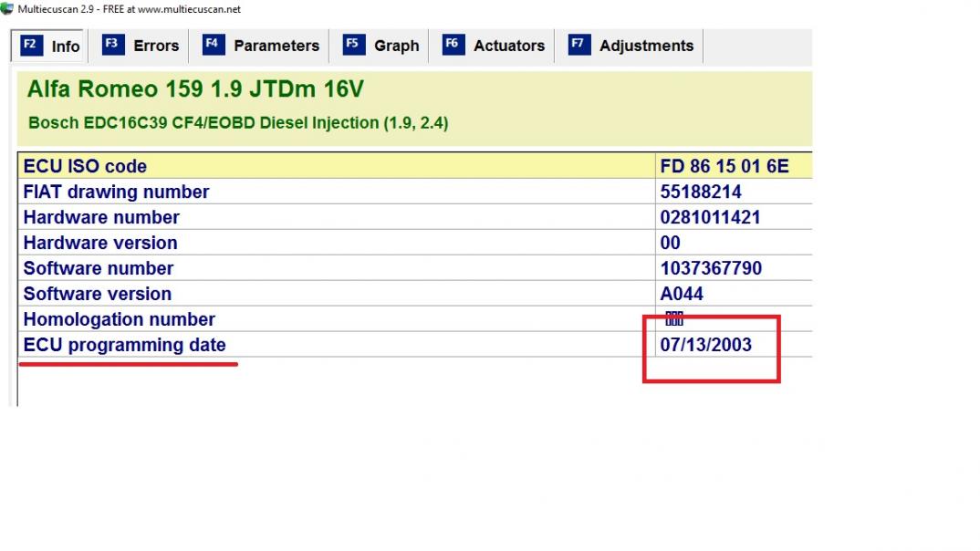The width and height of the screenshot is (980, 551).
Task: Click the Multiecuscan 2.9 window title
Action: [129, 9]
